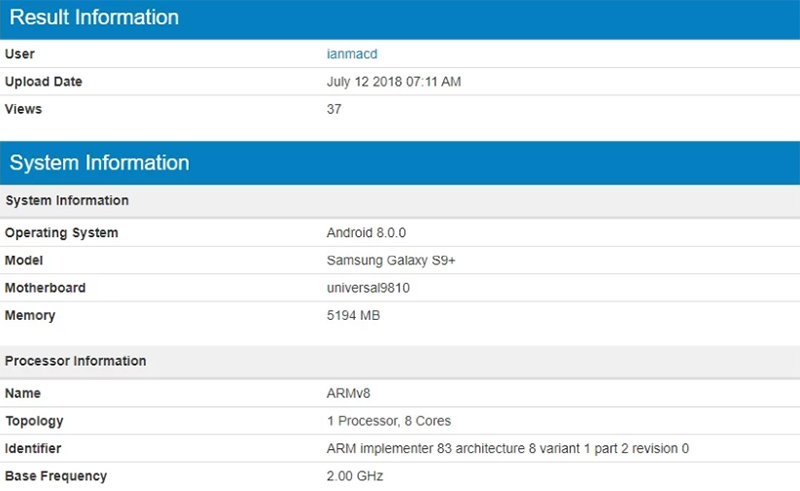Select the value 'universal9810'
The height and width of the screenshot is (491, 800).
(368, 288)
